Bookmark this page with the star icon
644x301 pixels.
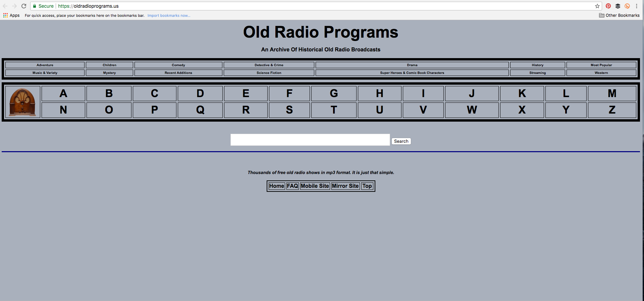tap(597, 6)
